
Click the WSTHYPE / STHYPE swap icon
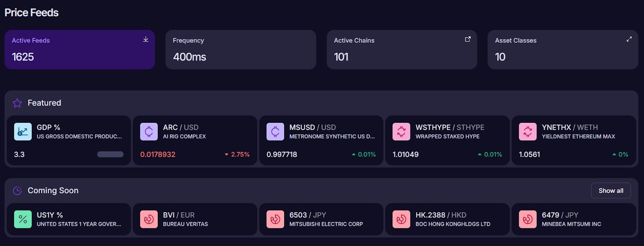coord(401,132)
